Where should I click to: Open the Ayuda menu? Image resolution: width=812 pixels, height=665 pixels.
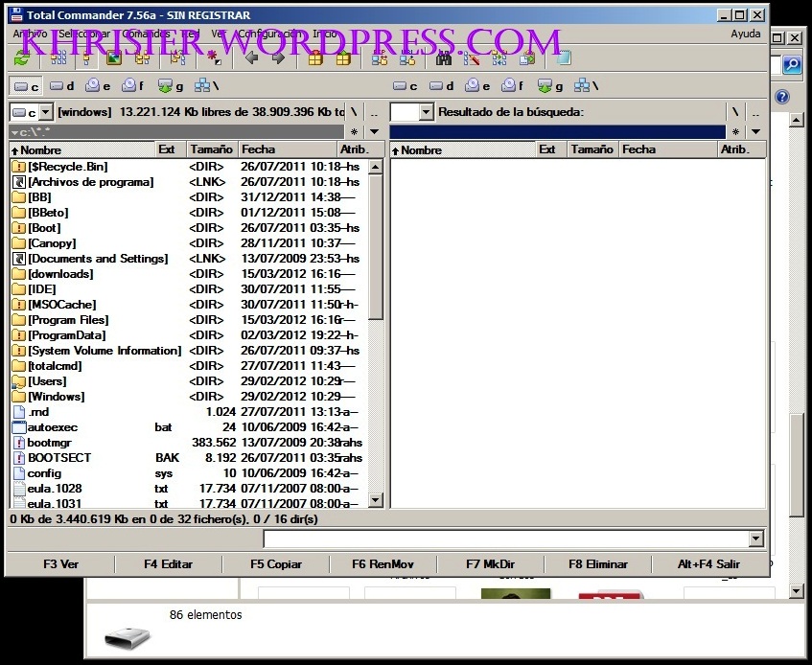pos(746,34)
